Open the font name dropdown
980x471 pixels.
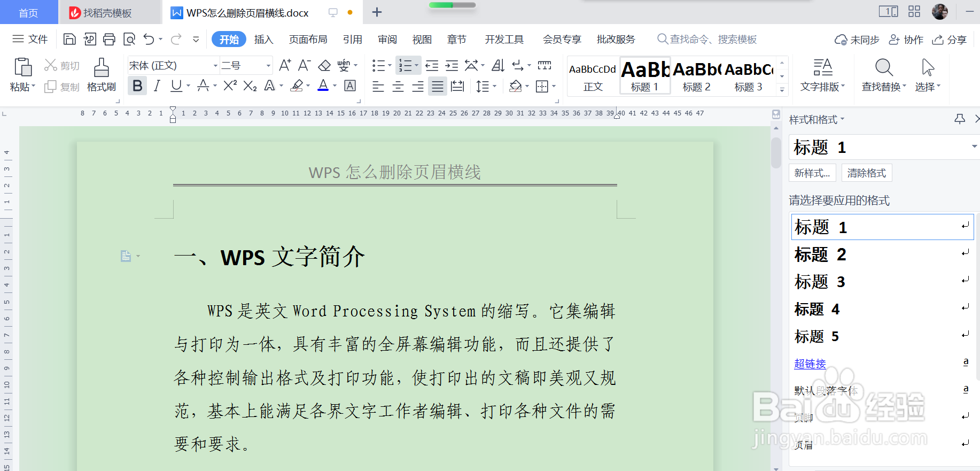pyautogui.click(x=215, y=66)
